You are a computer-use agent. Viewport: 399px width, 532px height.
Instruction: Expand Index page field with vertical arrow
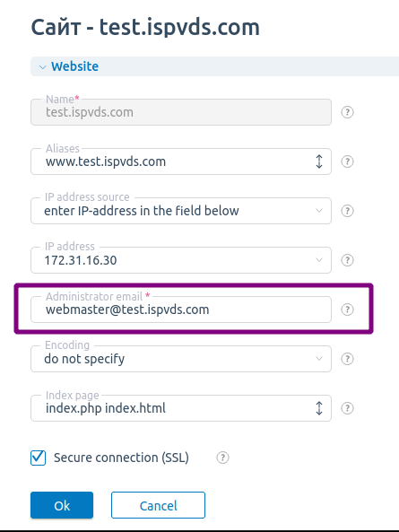(x=319, y=408)
